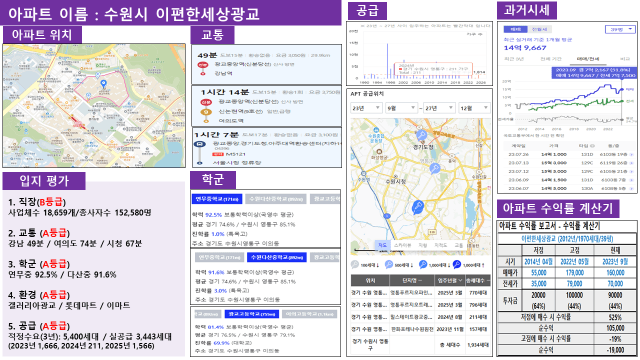Click the blue location pin on the apartment map
The image size is (640, 360).
click(104, 84)
